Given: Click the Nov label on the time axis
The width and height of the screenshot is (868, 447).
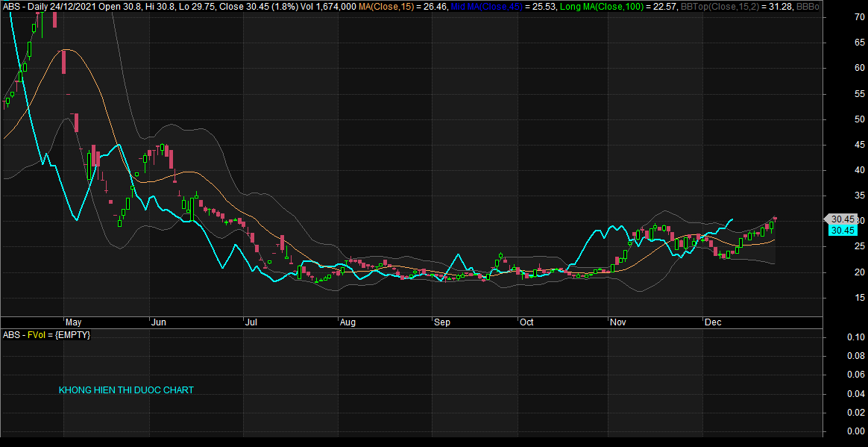Looking at the screenshot, I should click(617, 323).
